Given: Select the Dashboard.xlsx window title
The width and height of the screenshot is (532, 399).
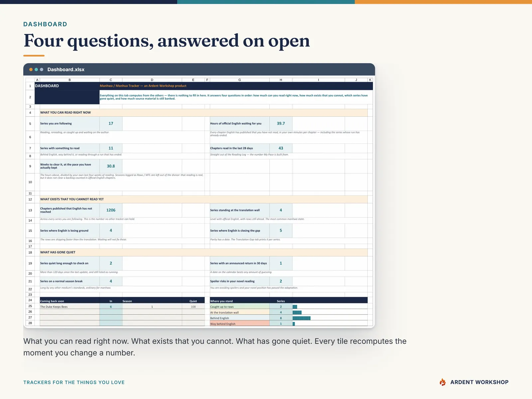Looking at the screenshot, I should coord(66,69).
